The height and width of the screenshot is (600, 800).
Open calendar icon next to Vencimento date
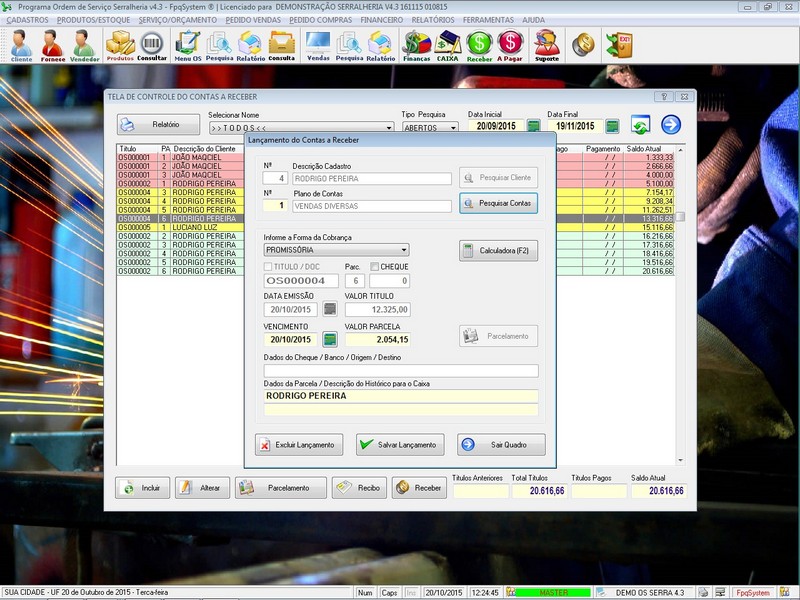[x=330, y=340]
